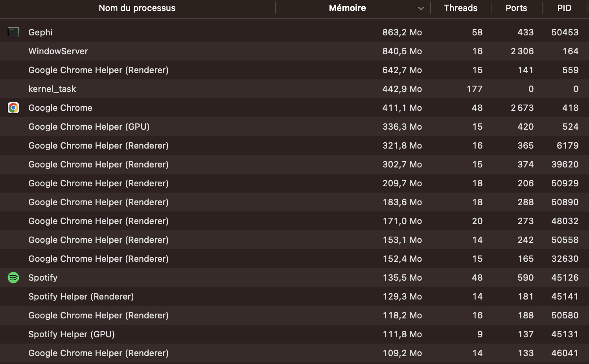Select Chrome Helper Renderer using 642,7 Mo
This screenshot has height=364, width=589.
98,70
